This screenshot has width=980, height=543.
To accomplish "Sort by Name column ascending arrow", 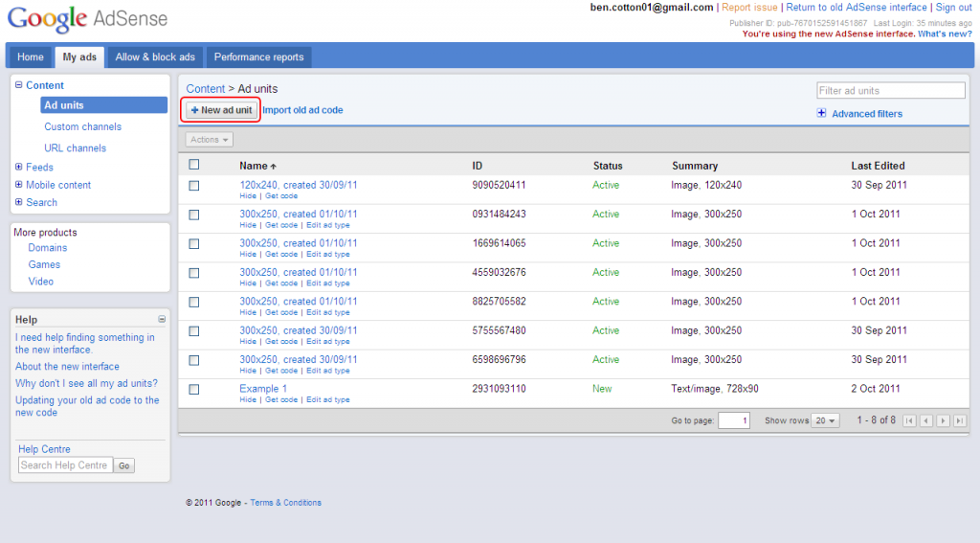I will (x=273, y=166).
